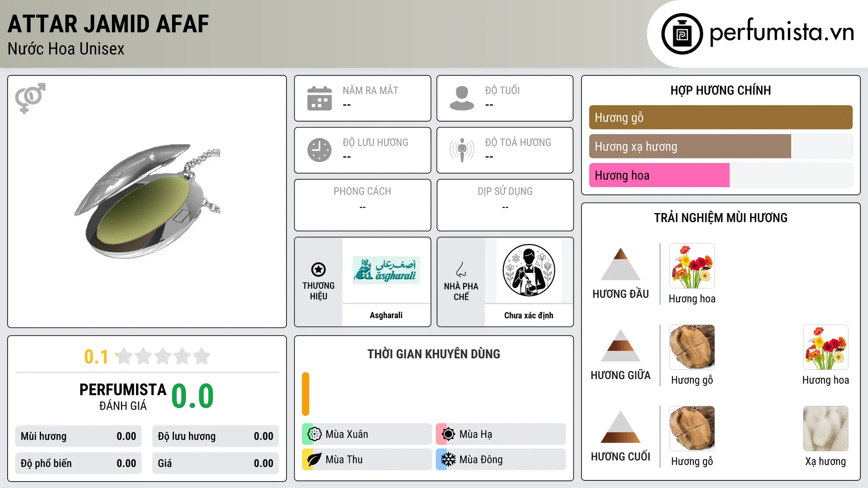Click the Perfumista đánh giá label
The width and height of the screenshot is (868, 488).
pyautogui.click(x=123, y=396)
